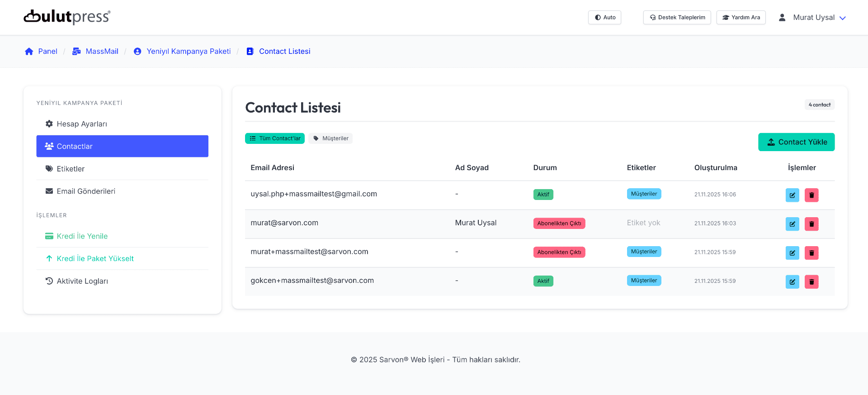Click edit icon for murat@sarvon.com row

792,224
